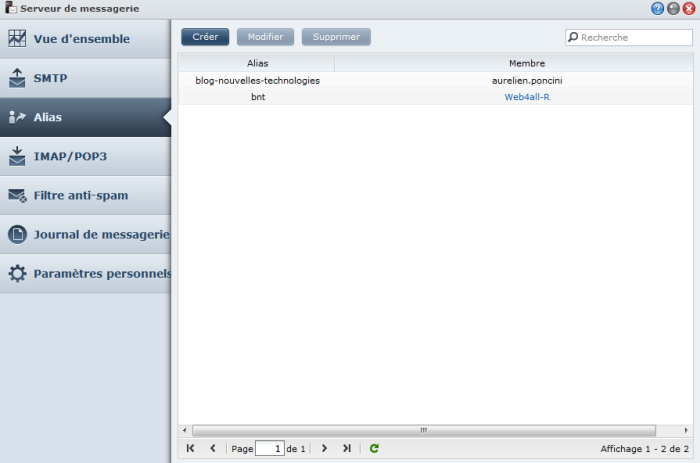Click the Alias person-arrow icon

click(17, 117)
